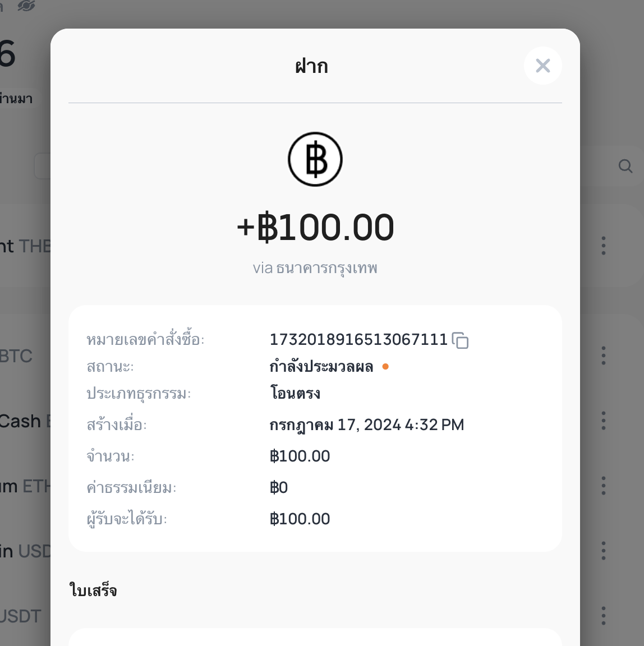This screenshot has width=644, height=646.
Task: Click the ใบเสร็จ receipt section heading
Action: click(x=93, y=590)
